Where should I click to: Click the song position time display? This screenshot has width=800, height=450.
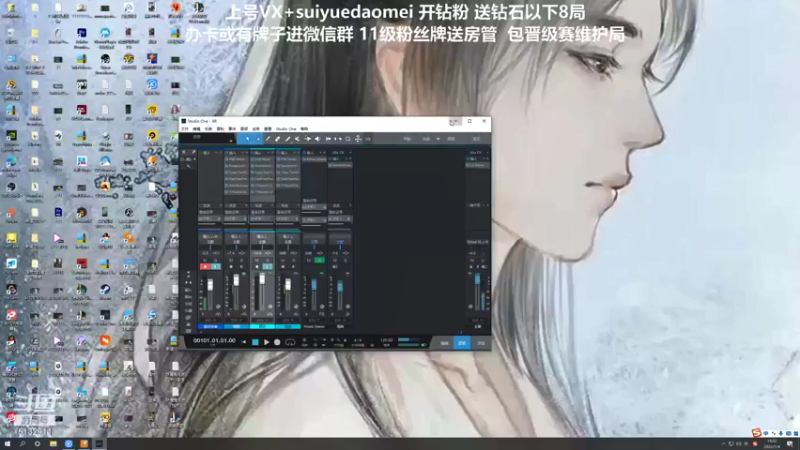[214, 340]
